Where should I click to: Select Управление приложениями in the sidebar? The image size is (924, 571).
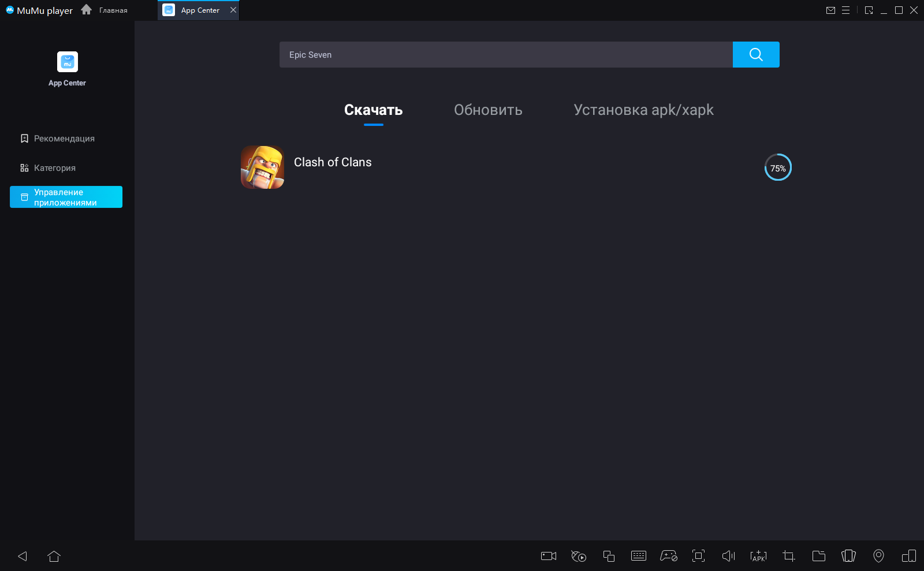(66, 197)
